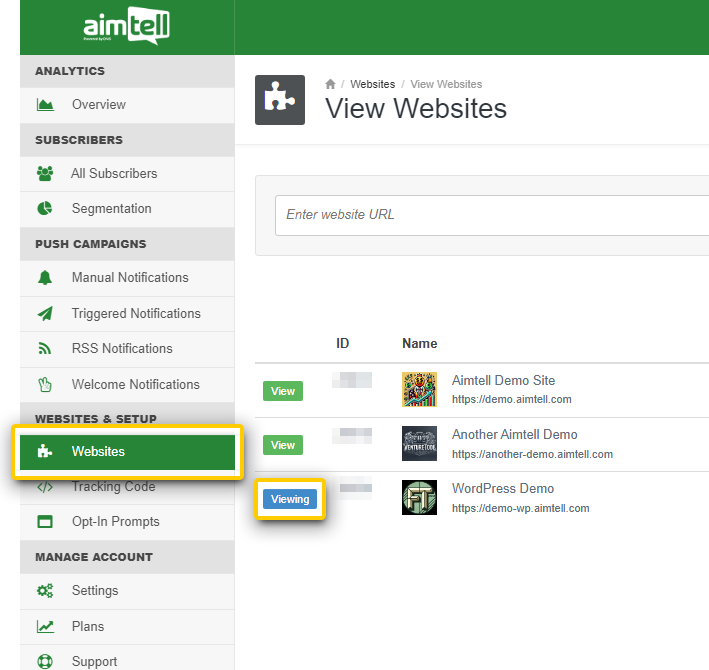Image resolution: width=709 pixels, height=670 pixels.
Task: Click the Triggered Notifications paper plane icon
Action: click(x=45, y=314)
